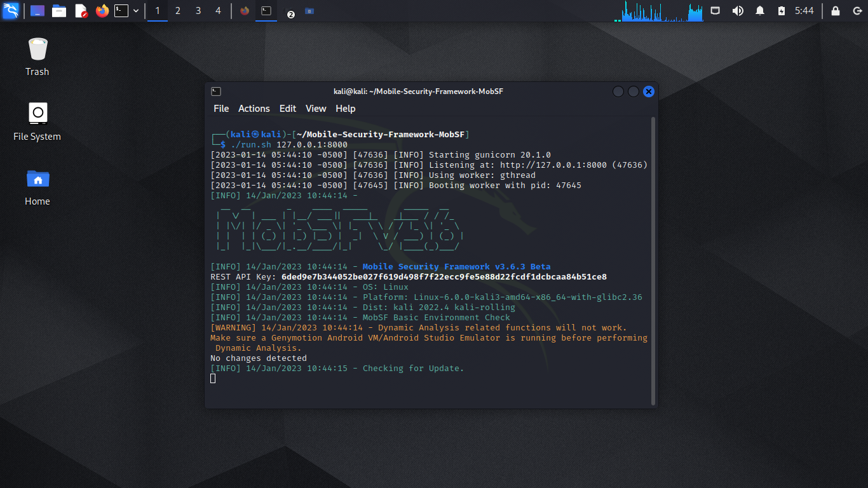Screen dimensions: 868x488
Task: Open the View menu in terminal
Action: tap(316, 109)
